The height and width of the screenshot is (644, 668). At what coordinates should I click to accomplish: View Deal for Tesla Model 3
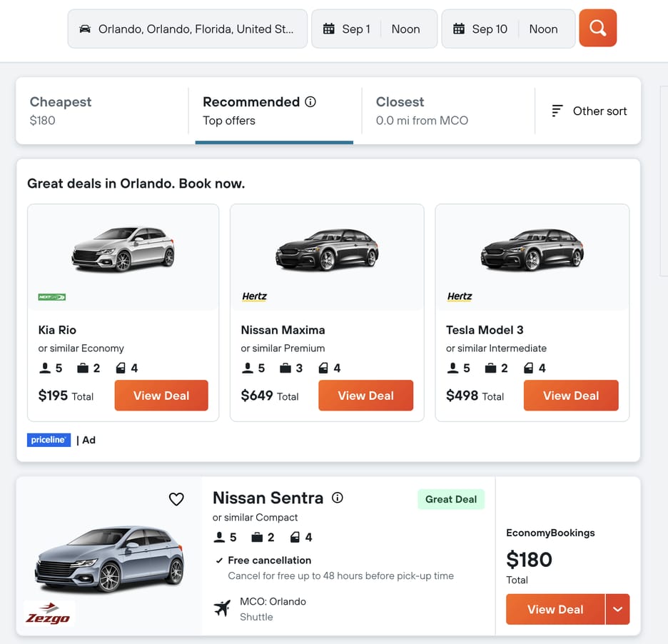[571, 396]
